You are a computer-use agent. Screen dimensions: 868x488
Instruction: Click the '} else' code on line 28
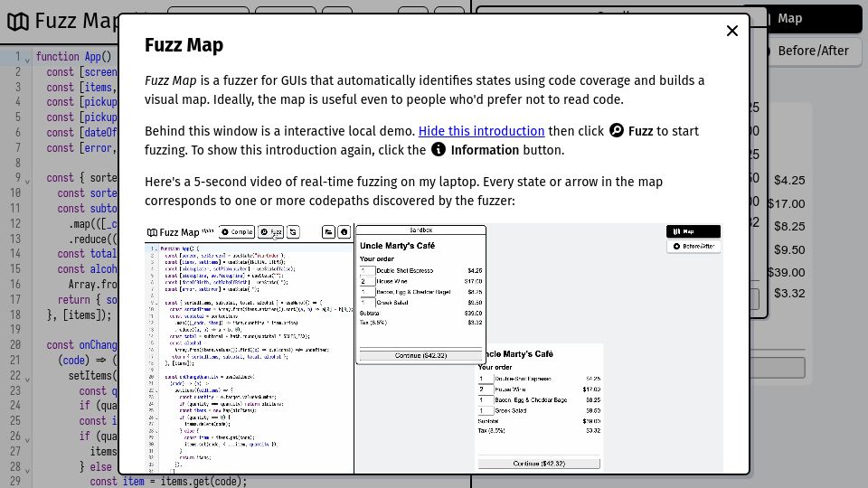pyautogui.click(x=96, y=467)
